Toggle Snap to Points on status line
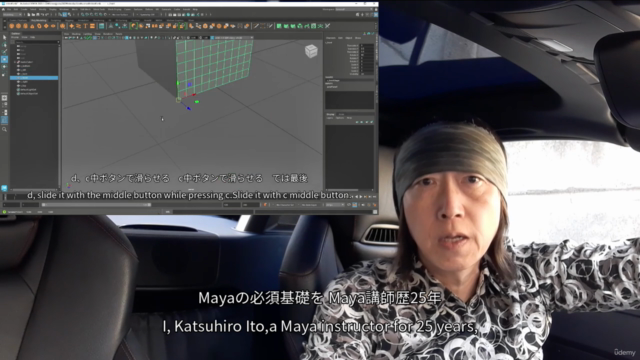640x360 pixels. click(91, 15)
